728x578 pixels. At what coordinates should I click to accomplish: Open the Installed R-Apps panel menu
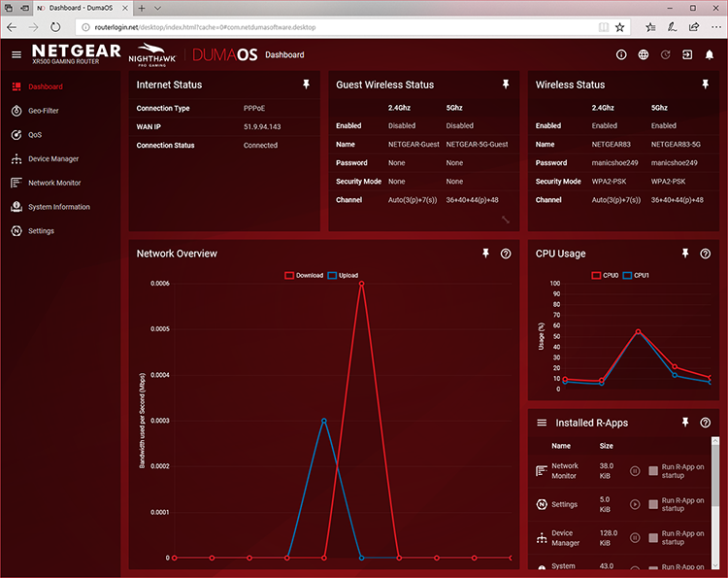click(x=542, y=423)
